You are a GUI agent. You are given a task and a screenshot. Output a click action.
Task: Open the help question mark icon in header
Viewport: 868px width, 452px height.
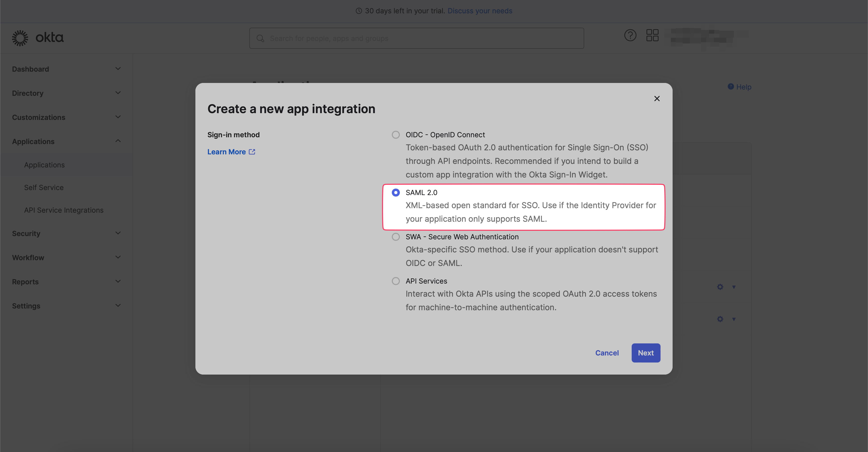click(630, 35)
